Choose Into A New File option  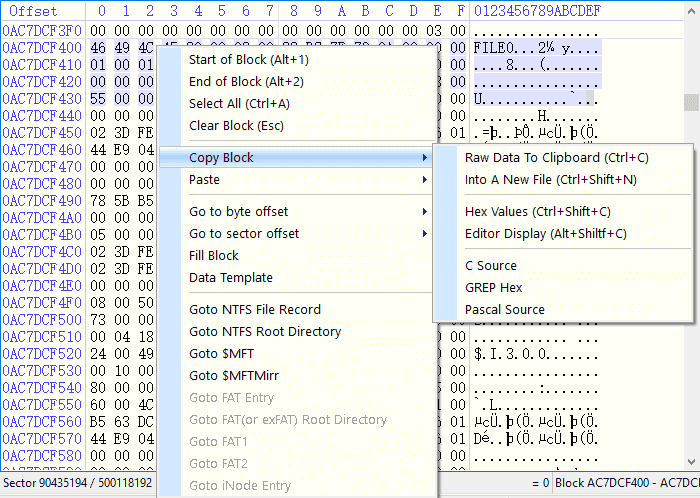coord(550,179)
